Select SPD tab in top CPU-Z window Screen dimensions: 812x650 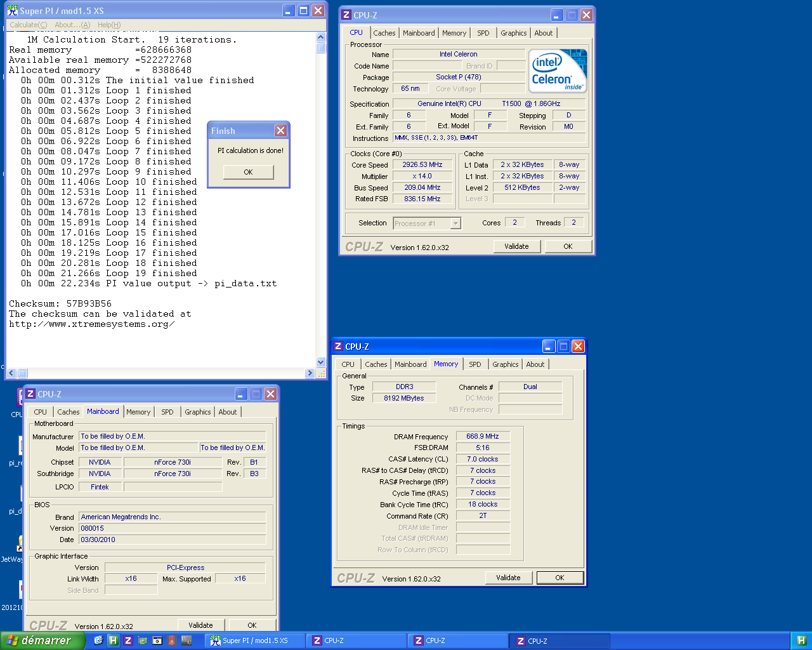click(x=483, y=33)
